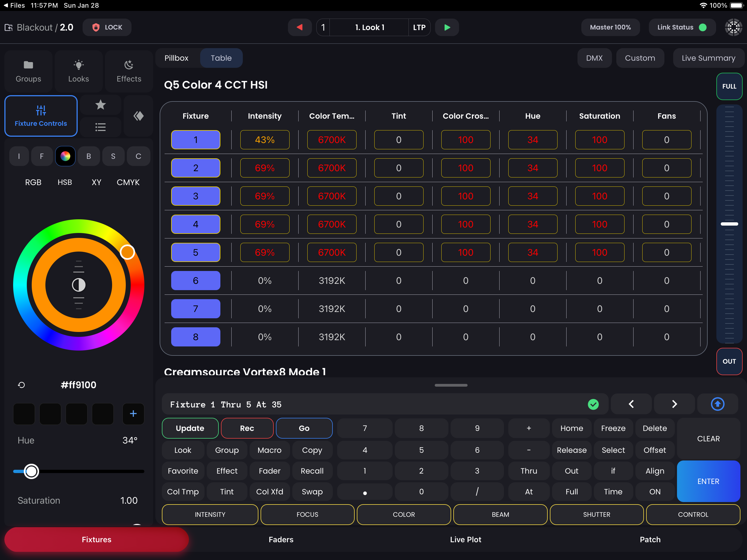Select the F attribute filter

42,156
